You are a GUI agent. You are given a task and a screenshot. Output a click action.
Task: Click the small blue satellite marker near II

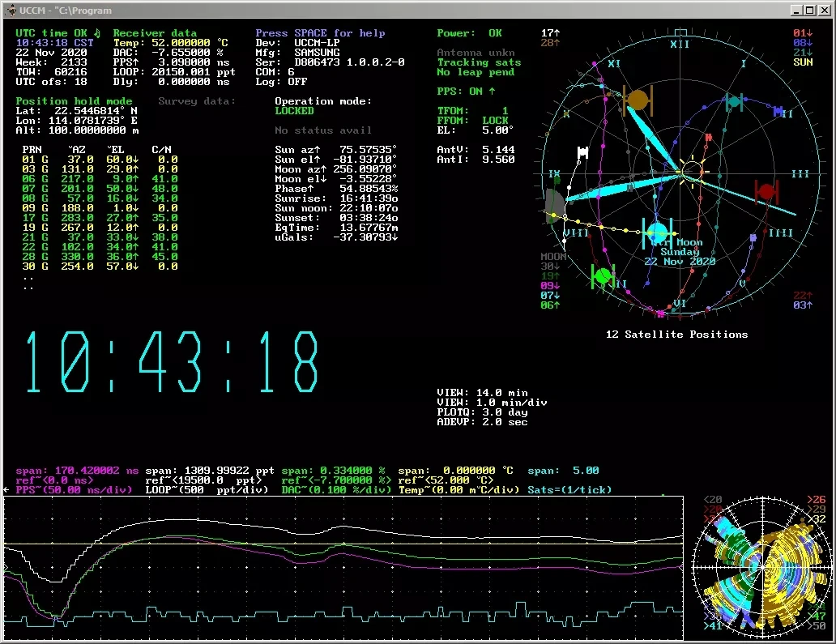(x=778, y=112)
